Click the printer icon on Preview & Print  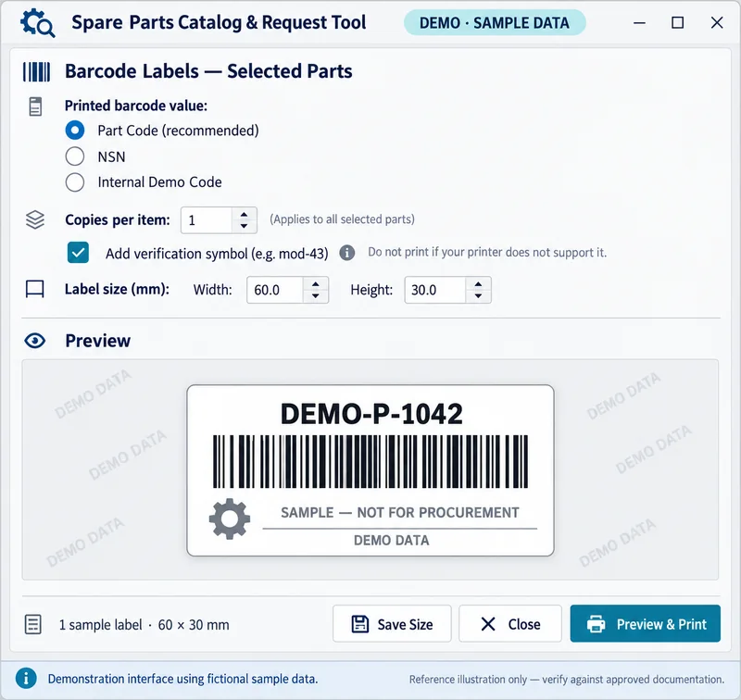pyautogui.click(x=596, y=624)
